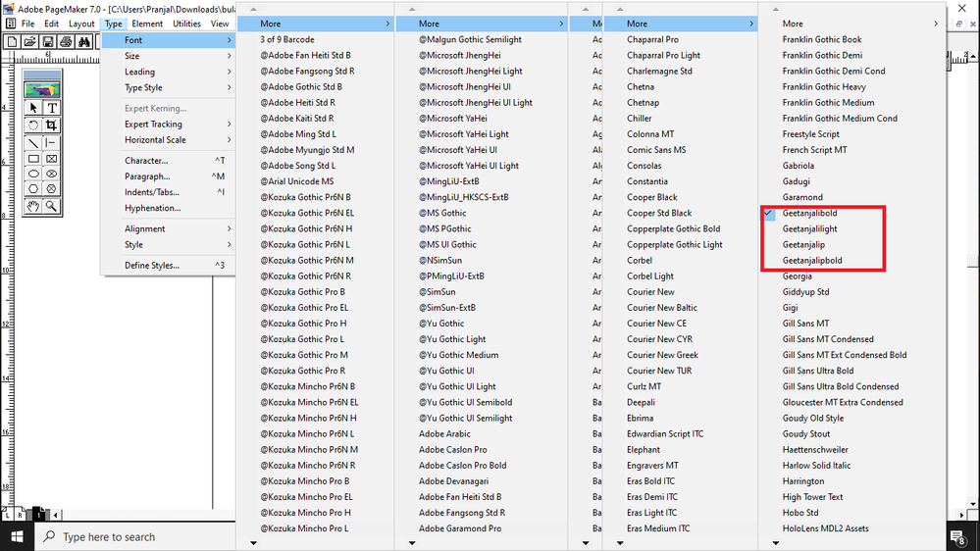Expand the Font submenu arrow
980x551 pixels.
point(230,40)
